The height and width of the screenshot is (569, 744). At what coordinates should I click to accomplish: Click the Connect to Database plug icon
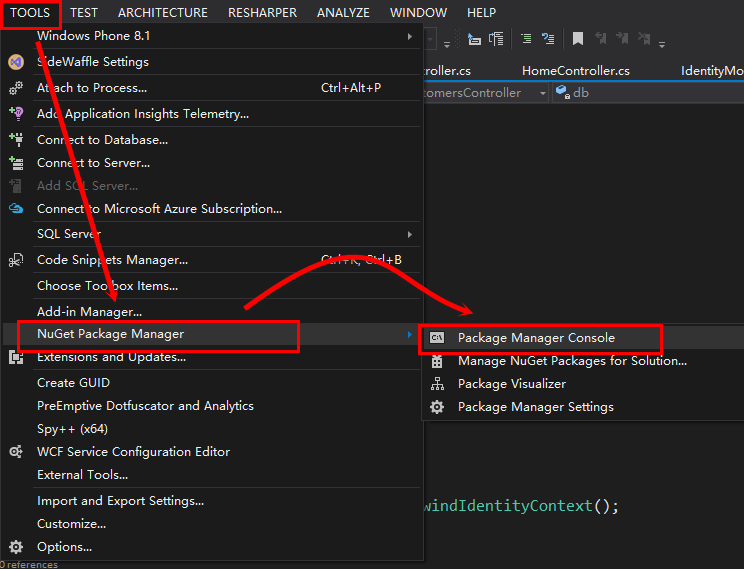16,140
